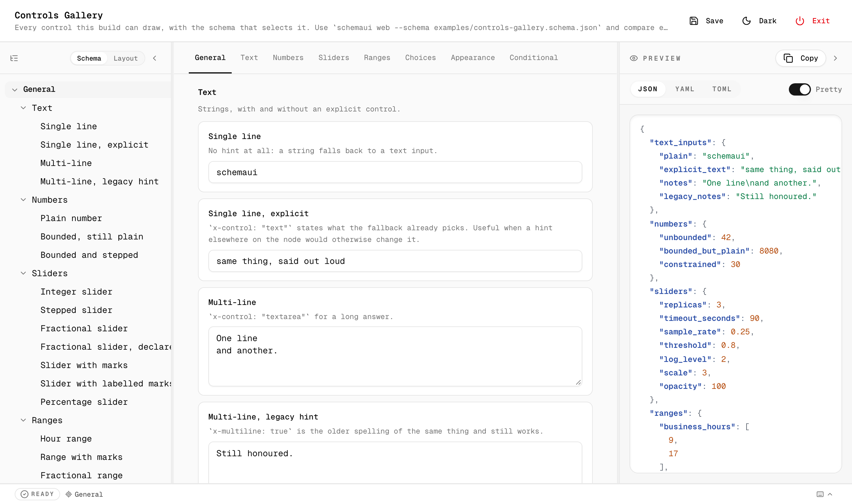Image resolution: width=852 pixels, height=504 pixels.
Task: Select "Single line" in the tree
Action: pyautogui.click(x=69, y=126)
